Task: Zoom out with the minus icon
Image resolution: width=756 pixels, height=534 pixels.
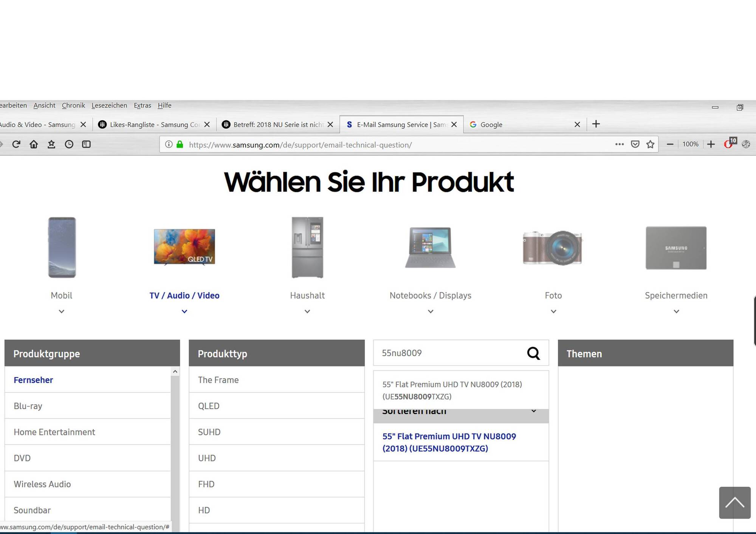Action: pyautogui.click(x=670, y=144)
